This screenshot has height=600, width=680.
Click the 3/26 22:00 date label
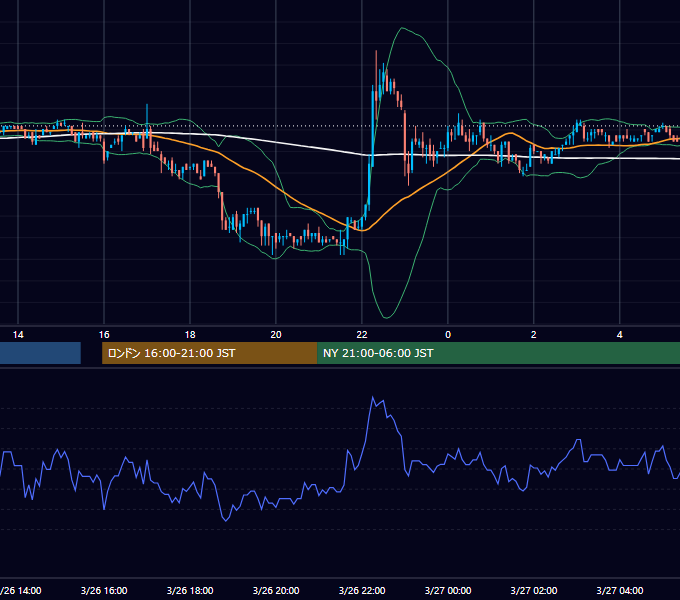point(362,590)
